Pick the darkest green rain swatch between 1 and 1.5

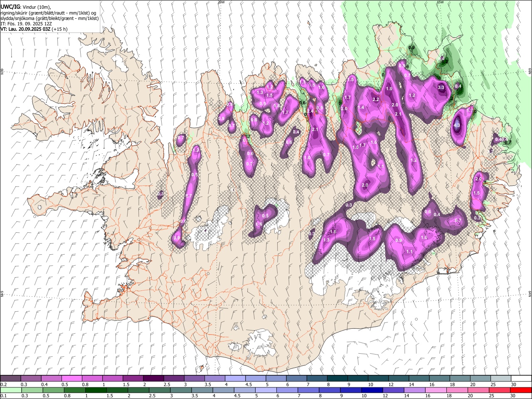pos(96,390)
